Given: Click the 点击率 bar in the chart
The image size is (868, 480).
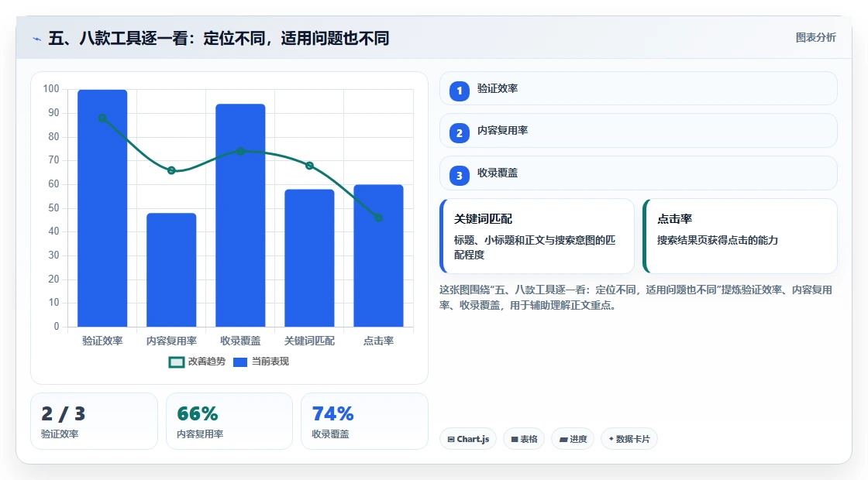Looking at the screenshot, I should click(x=379, y=255).
